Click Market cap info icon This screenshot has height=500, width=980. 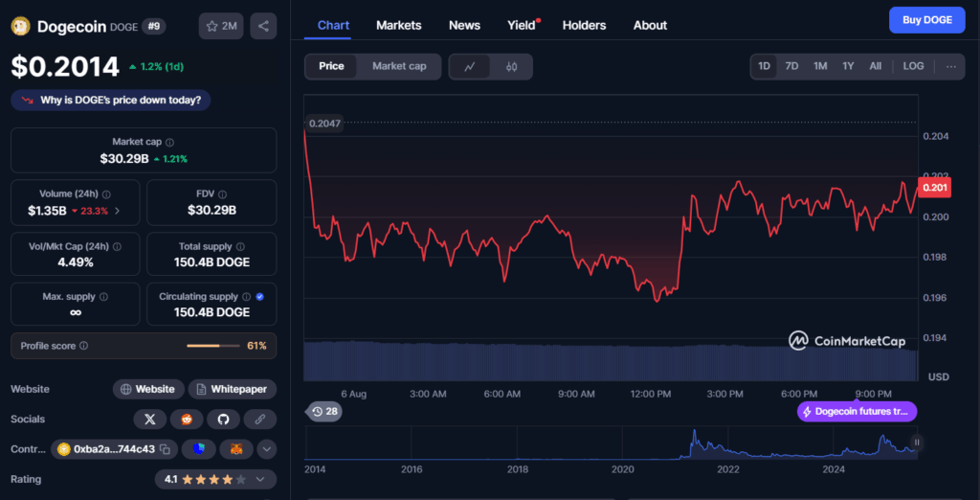(170, 143)
